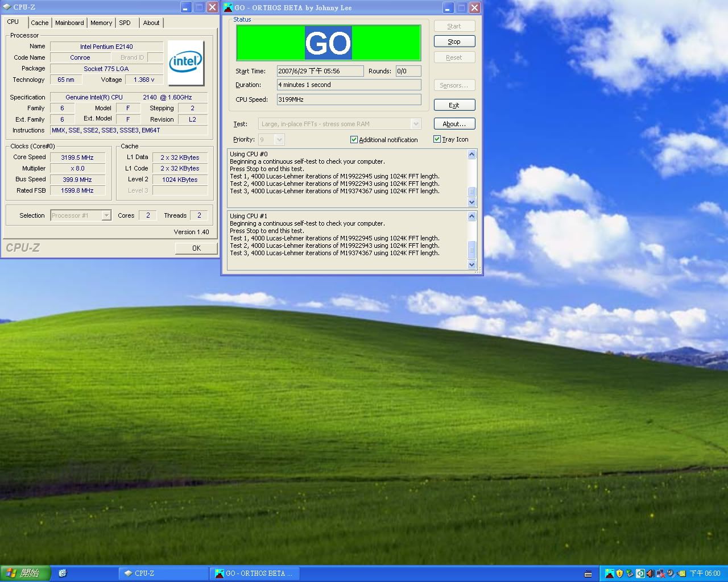Switch to CPU-Z from the taskbar
This screenshot has width=728, height=582.
(163, 573)
